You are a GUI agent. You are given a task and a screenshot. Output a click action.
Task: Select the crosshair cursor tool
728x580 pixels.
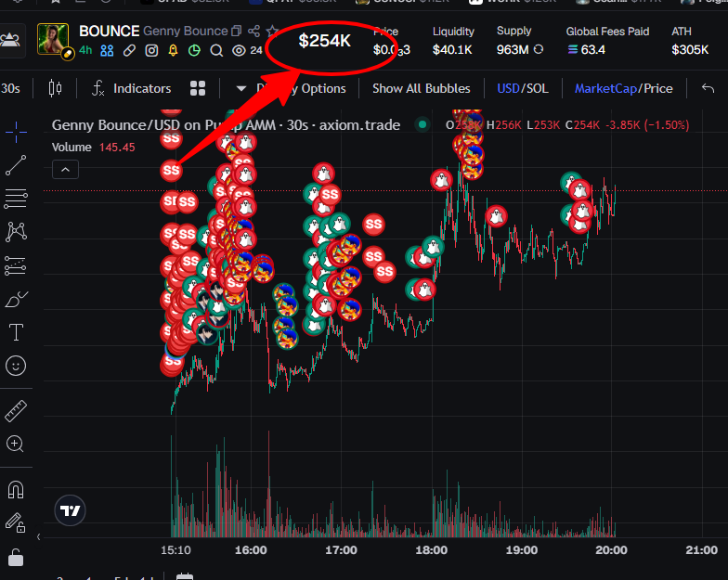[16, 132]
